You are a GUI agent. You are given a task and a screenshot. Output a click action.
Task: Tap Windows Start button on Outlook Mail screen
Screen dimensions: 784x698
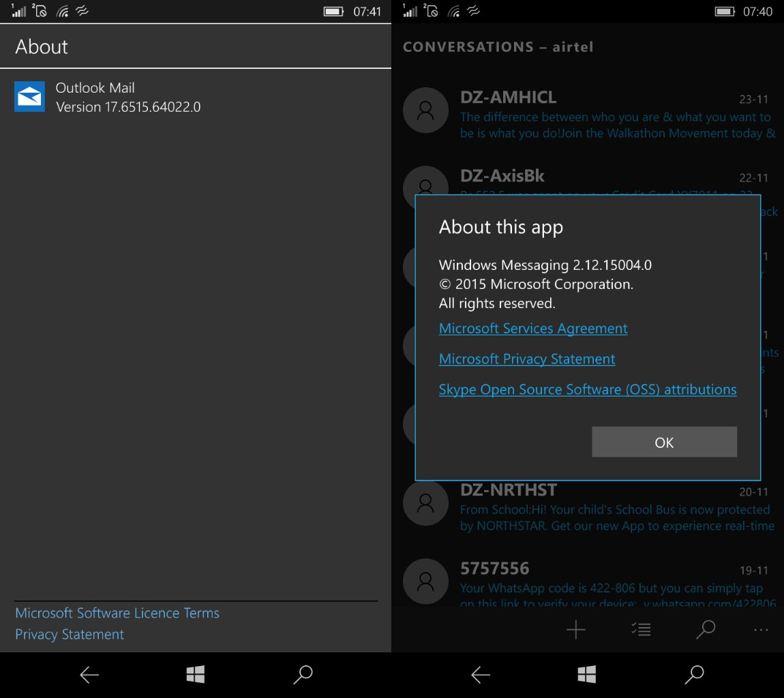click(196, 675)
